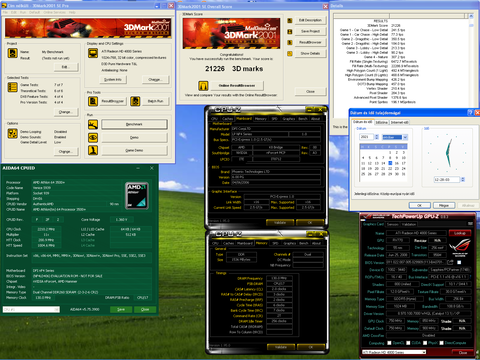Toggle the DirectCompute checkbox in GPU-Z
This screenshot has height=360, width=480.
tap(442, 343)
